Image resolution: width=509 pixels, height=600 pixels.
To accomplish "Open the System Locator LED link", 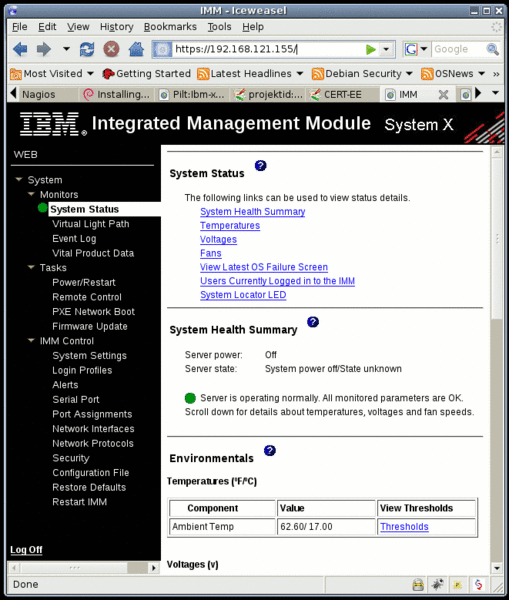I will coord(243,295).
